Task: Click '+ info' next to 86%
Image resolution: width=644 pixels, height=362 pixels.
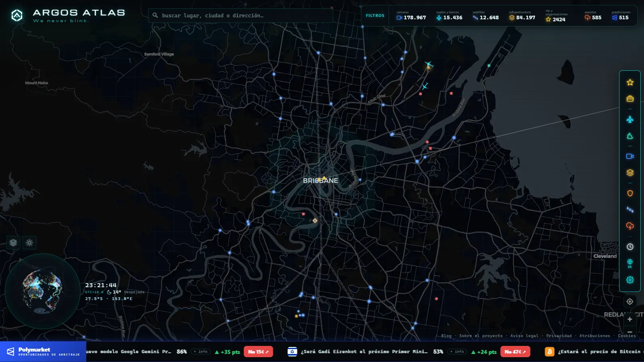Action: 200,352
